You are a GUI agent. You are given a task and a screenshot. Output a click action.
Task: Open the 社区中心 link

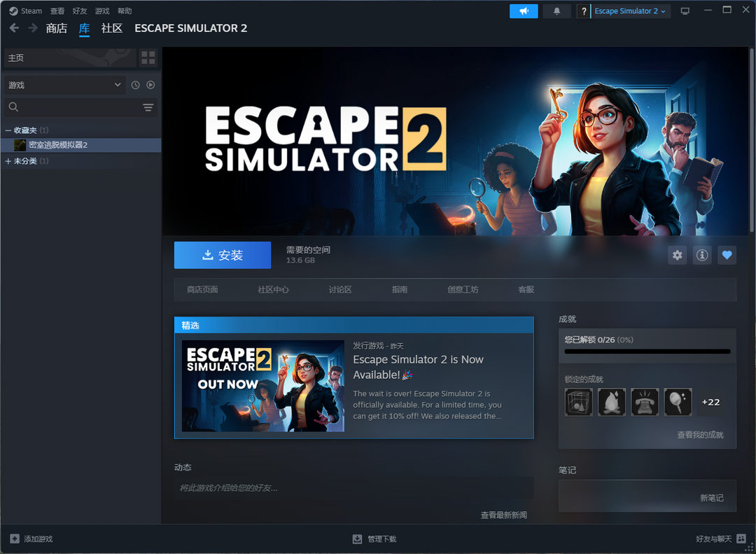(x=274, y=289)
